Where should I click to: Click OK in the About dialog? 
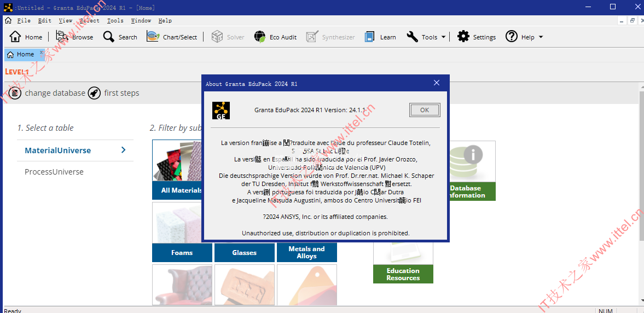click(x=425, y=110)
